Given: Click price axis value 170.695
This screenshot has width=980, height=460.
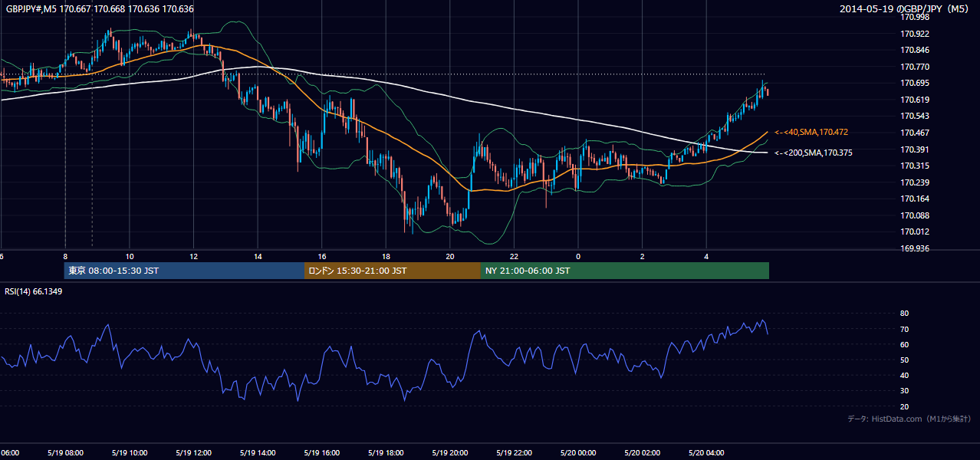Looking at the screenshot, I should [916, 84].
